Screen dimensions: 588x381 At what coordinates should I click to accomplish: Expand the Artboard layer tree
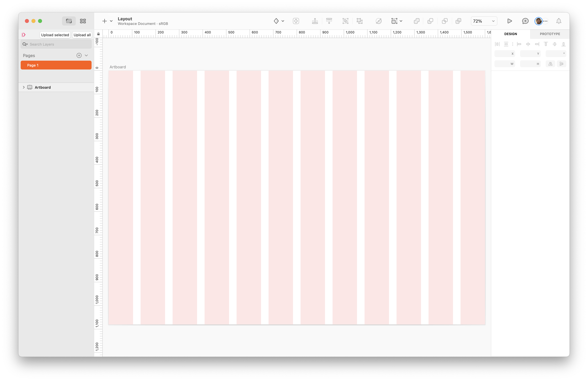24,87
